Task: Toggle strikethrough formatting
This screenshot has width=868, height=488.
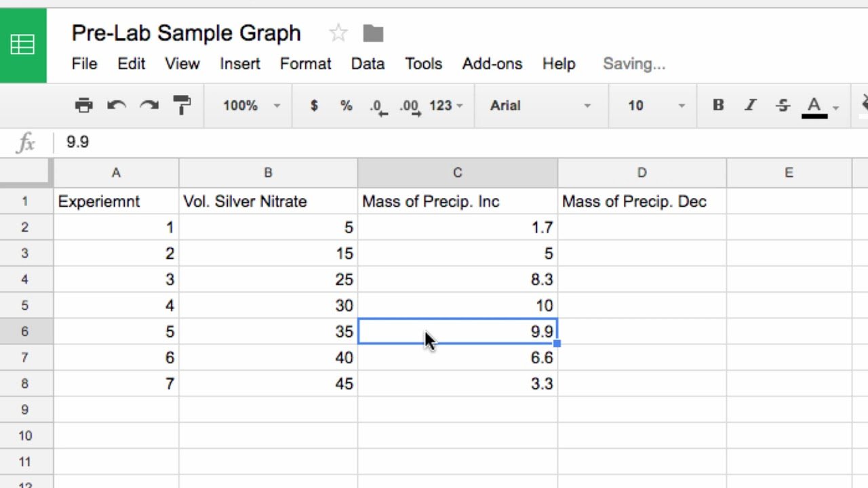Action: [x=783, y=105]
